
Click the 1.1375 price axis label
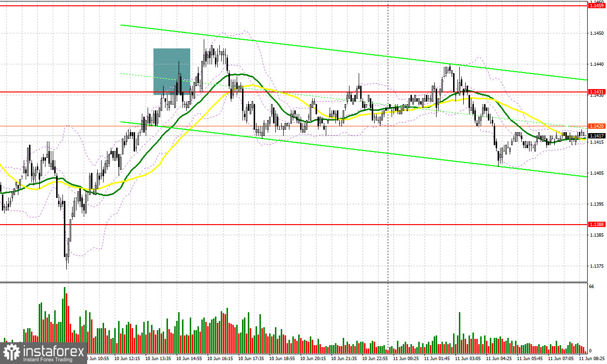point(597,266)
